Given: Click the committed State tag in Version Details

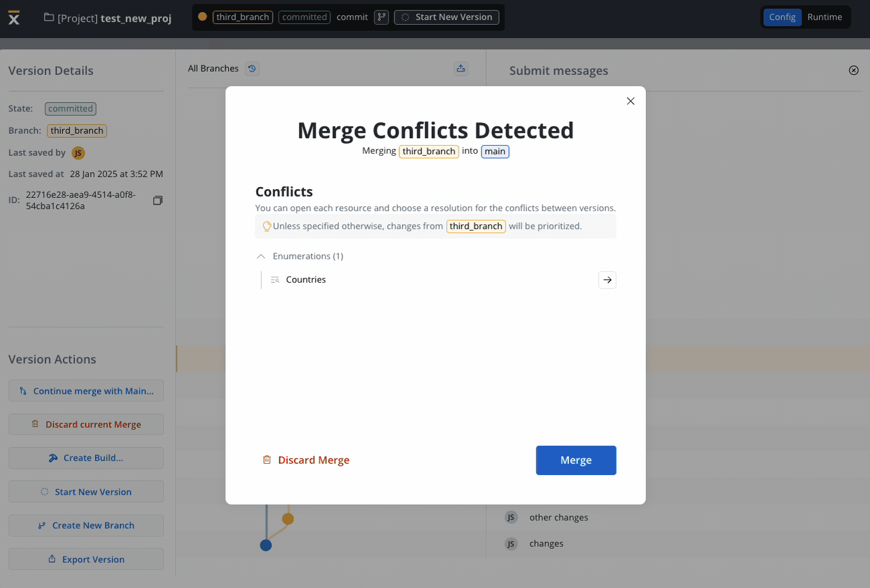Looking at the screenshot, I should [x=71, y=109].
